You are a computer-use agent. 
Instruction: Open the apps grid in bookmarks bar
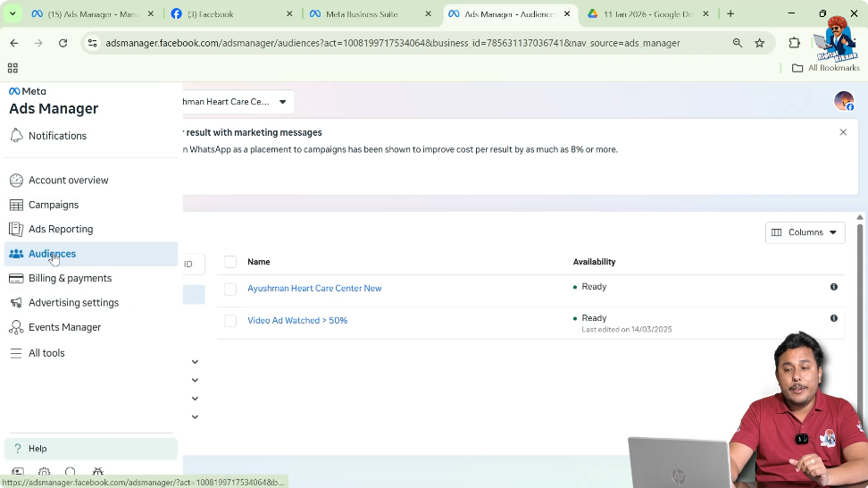[x=13, y=68]
